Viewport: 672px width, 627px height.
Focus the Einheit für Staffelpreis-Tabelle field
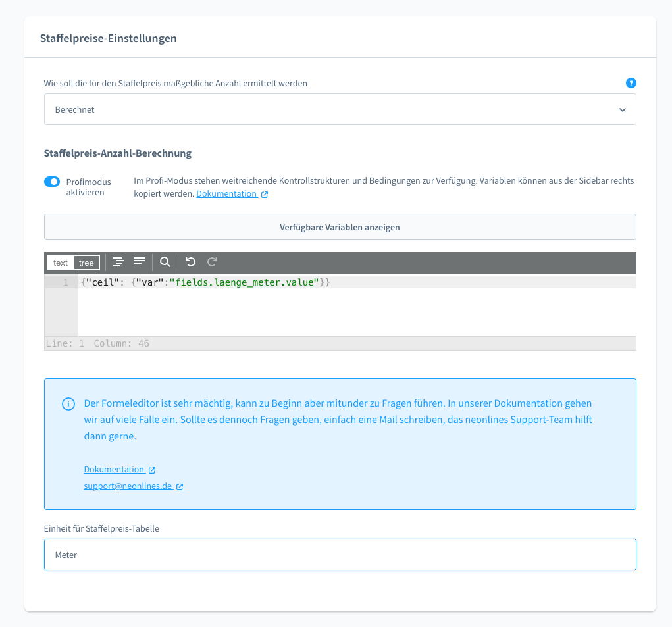point(340,555)
